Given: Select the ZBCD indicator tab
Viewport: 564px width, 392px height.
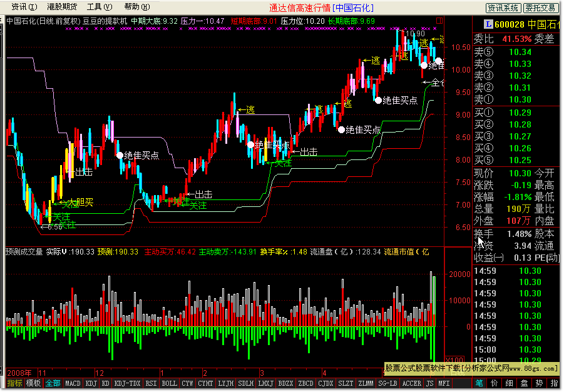Looking at the screenshot, I should [305, 383].
